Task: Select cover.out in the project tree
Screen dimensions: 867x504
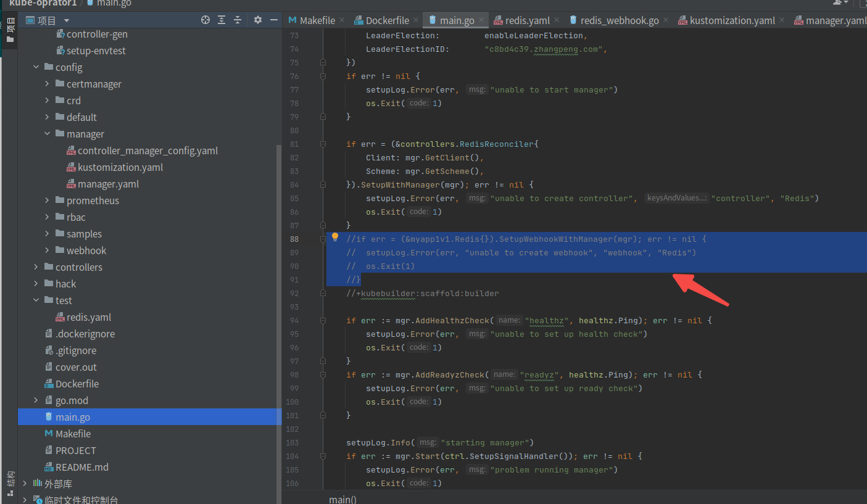Action: point(76,367)
